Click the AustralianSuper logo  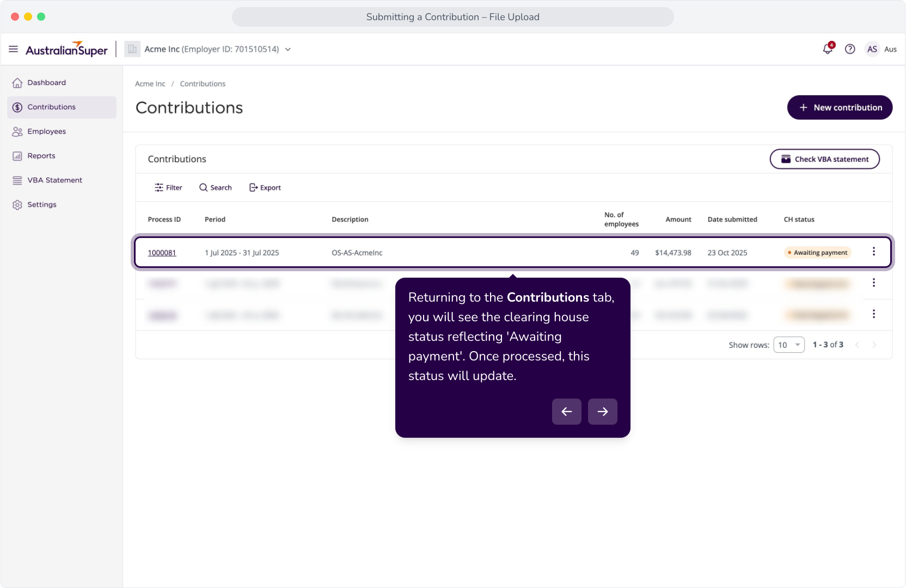pos(66,49)
